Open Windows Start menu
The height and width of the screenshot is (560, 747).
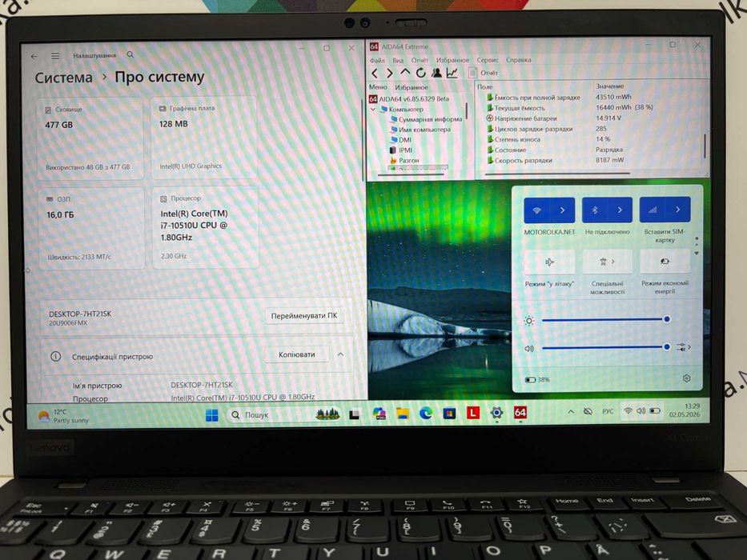click(211, 415)
